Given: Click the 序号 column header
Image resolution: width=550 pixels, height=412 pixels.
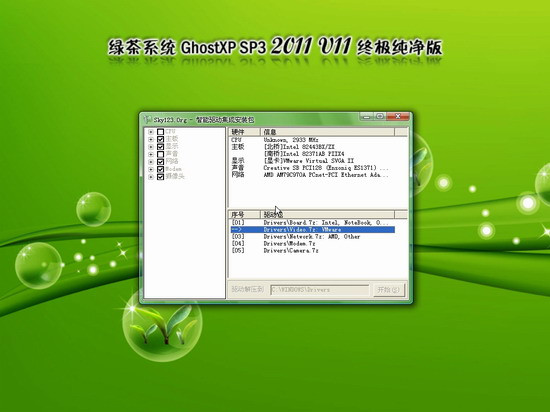Looking at the screenshot, I should (x=245, y=214).
